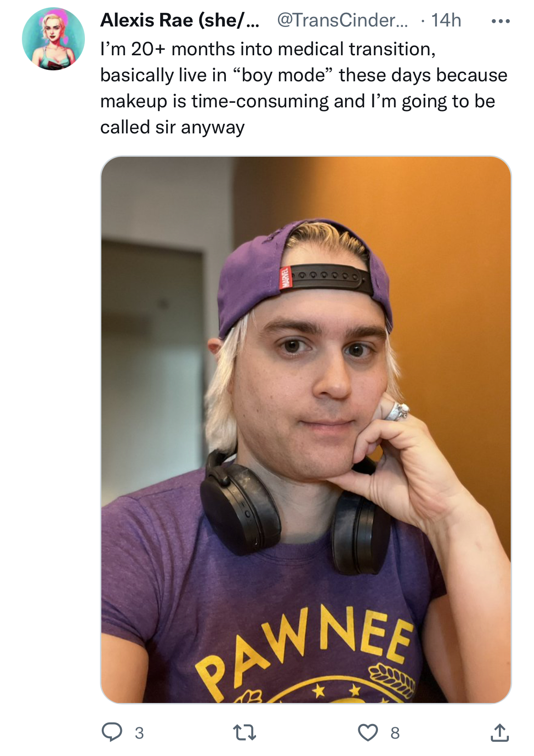Screen dimensions: 534x756
Task: View the reply count number 3
Action: (x=139, y=733)
